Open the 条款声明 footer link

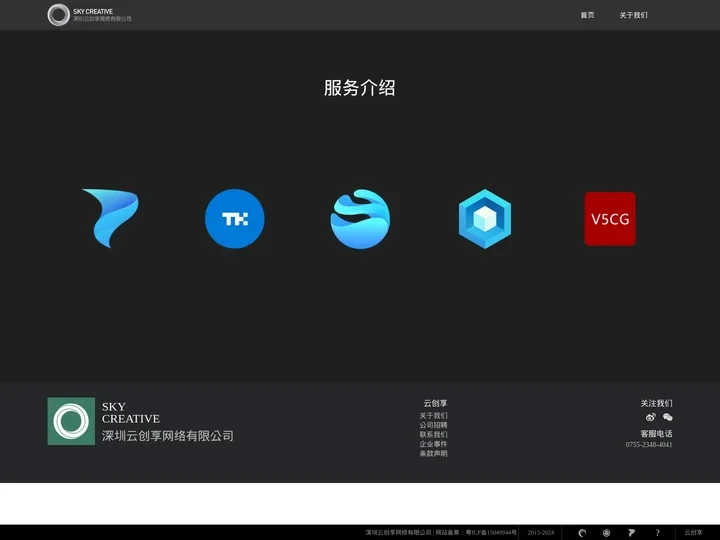pyautogui.click(x=433, y=454)
